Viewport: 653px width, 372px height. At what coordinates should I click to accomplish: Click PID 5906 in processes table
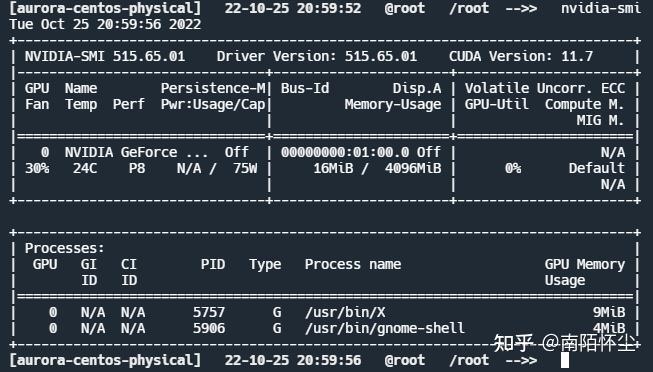(x=209, y=328)
